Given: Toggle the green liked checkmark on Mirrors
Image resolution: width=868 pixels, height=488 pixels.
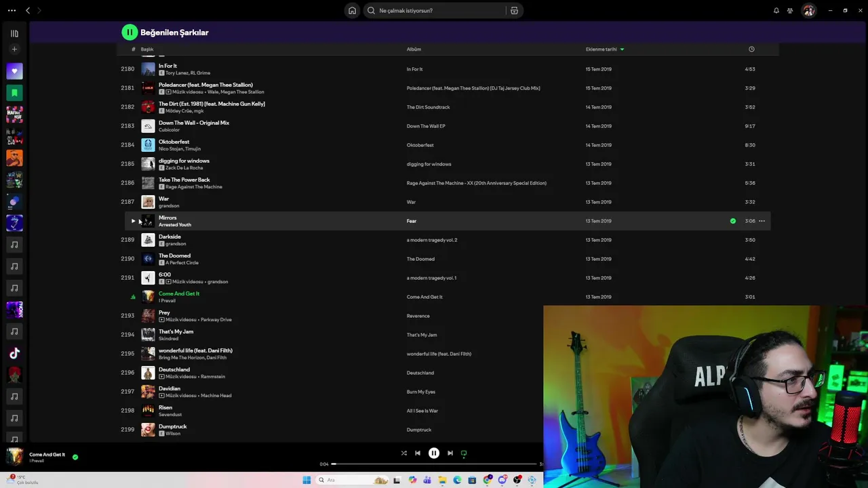Looking at the screenshot, I should click(x=733, y=221).
